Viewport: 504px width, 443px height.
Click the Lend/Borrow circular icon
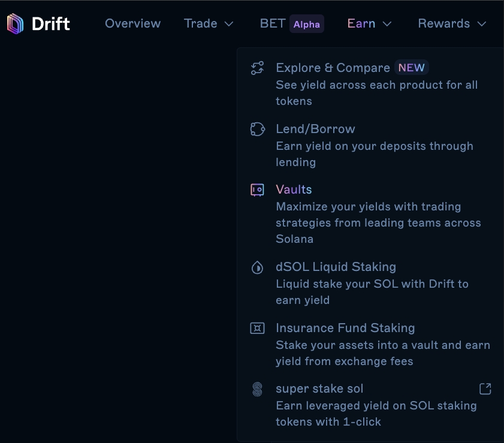[257, 129]
